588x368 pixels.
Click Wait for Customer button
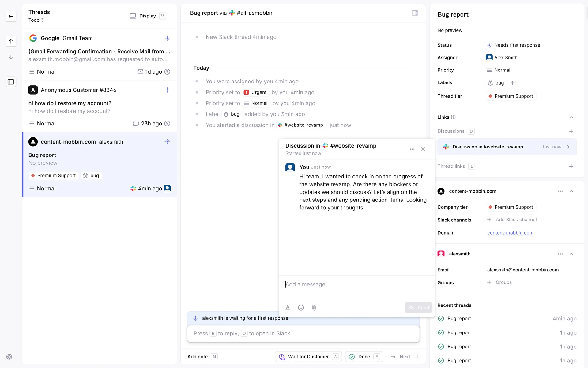point(308,357)
